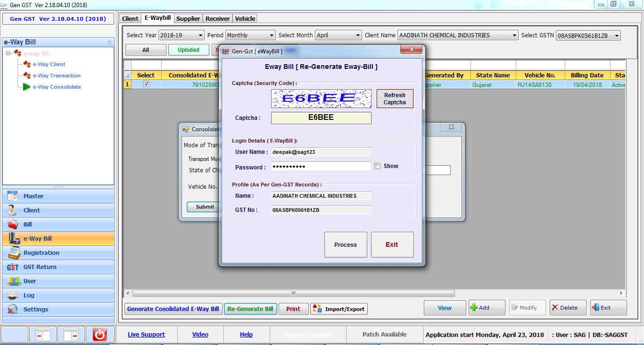The image size is (644, 345).
Task: Click the Settings icon in sidebar
Action: click(x=13, y=310)
